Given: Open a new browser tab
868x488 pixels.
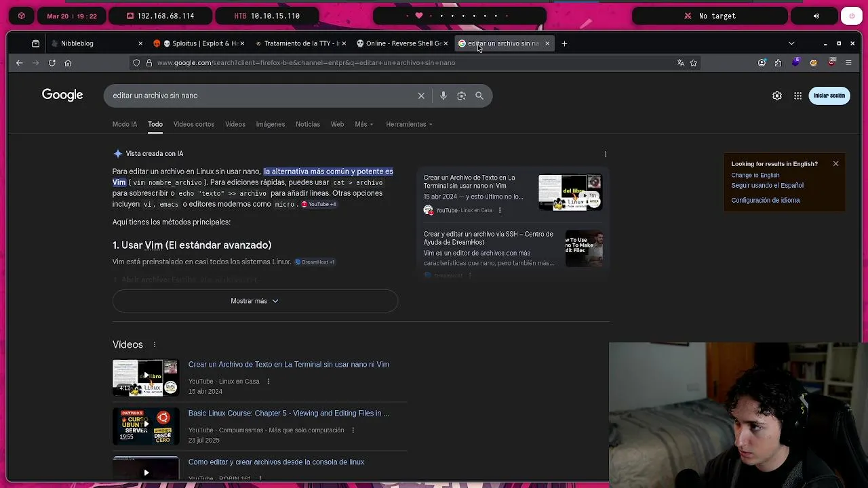Looking at the screenshot, I should pyautogui.click(x=564, y=43).
